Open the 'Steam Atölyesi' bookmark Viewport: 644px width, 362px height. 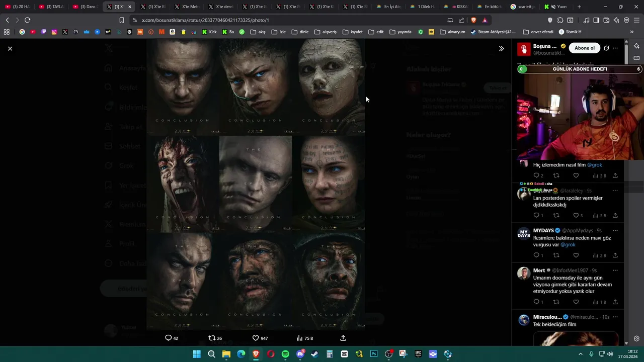pos(493,32)
